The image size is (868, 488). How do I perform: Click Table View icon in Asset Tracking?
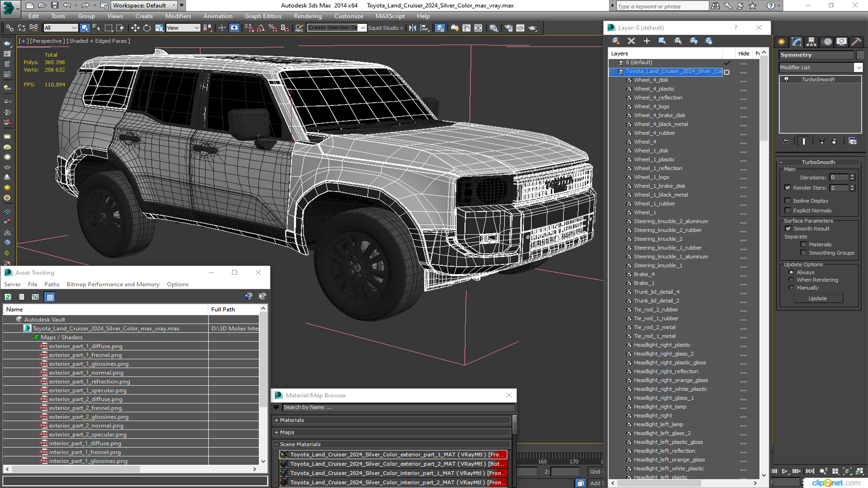click(x=50, y=297)
